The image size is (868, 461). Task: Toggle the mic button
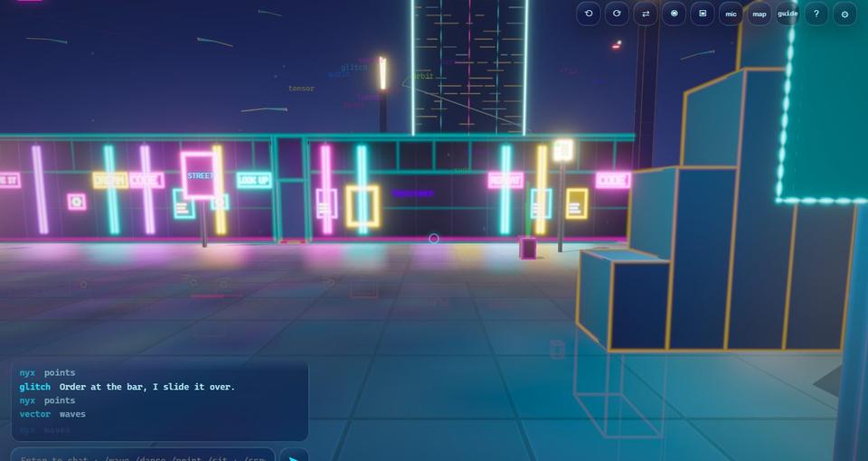point(731,14)
